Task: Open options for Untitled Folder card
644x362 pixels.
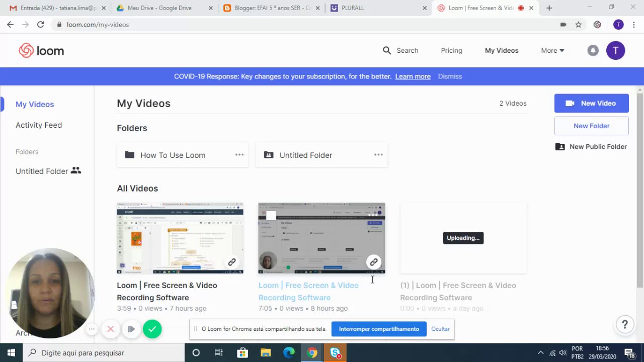Action: 378,155
